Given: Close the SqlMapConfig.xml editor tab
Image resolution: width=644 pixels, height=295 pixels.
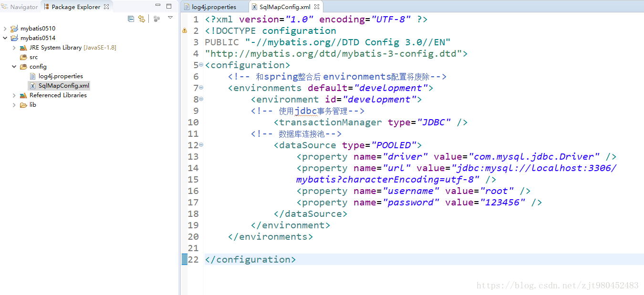Looking at the screenshot, I should pyautogui.click(x=316, y=7).
